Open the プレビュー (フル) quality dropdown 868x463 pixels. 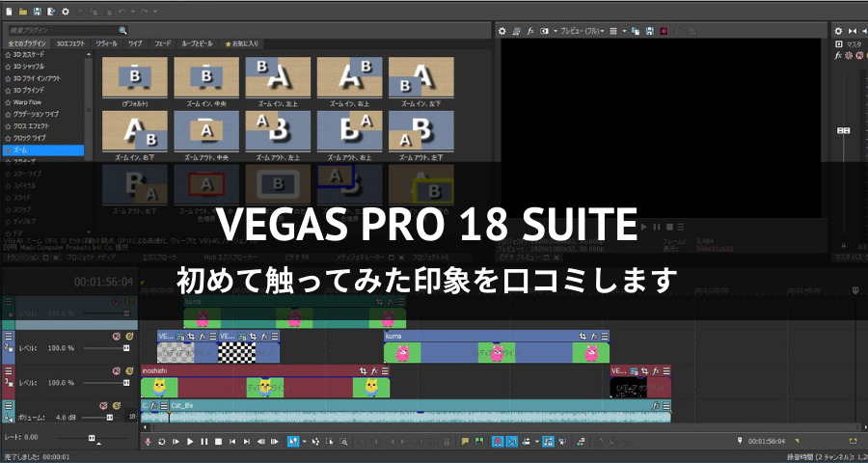pos(582,32)
